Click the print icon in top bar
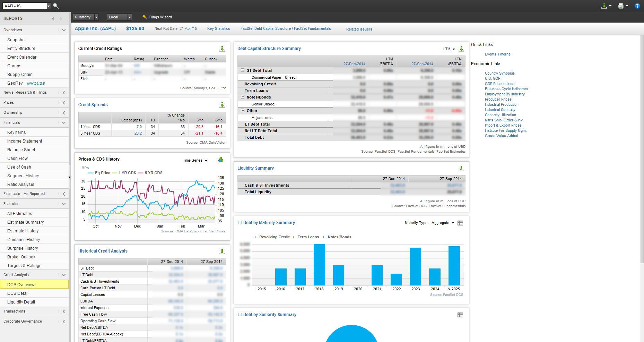 [621, 6]
